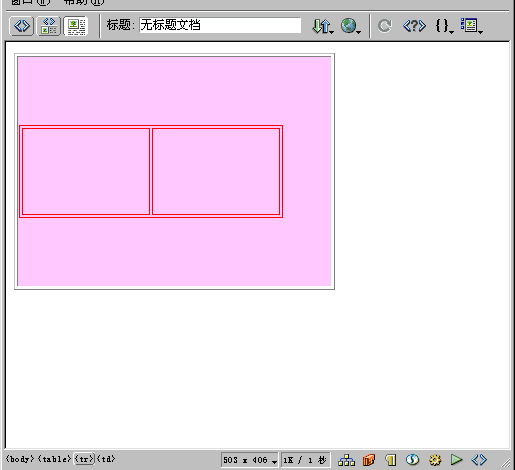
Task: Click the left nested pink table cell
Action: coord(86,171)
